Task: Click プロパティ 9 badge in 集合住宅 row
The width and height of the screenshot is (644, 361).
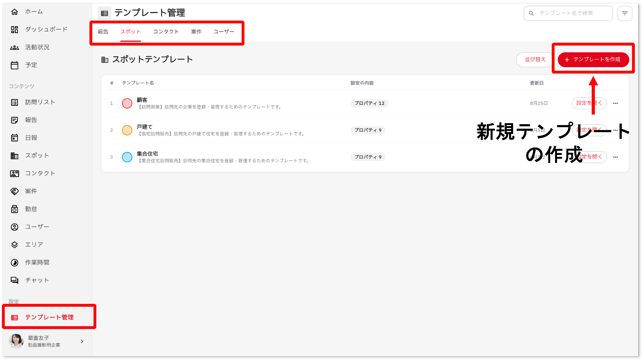Action: pyautogui.click(x=368, y=157)
